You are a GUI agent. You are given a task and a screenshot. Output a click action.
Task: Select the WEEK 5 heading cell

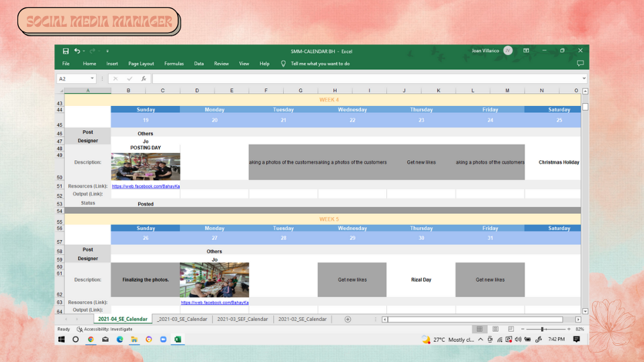point(329,219)
